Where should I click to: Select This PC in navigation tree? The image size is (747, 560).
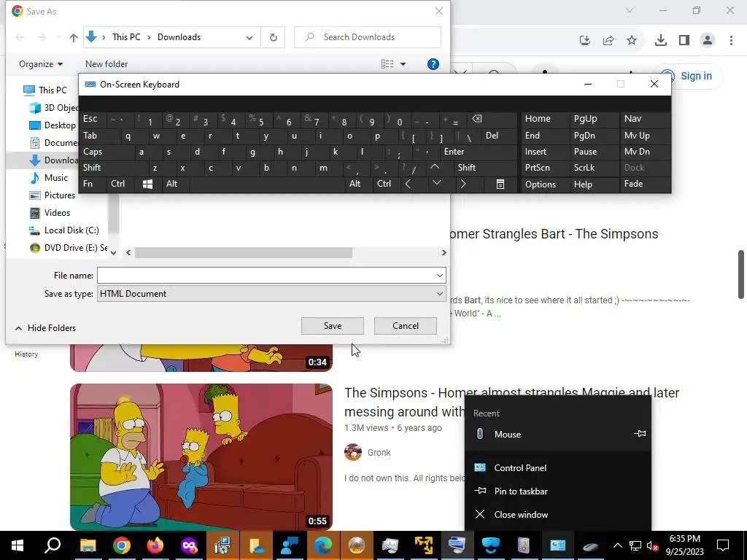[x=53, y=90]
